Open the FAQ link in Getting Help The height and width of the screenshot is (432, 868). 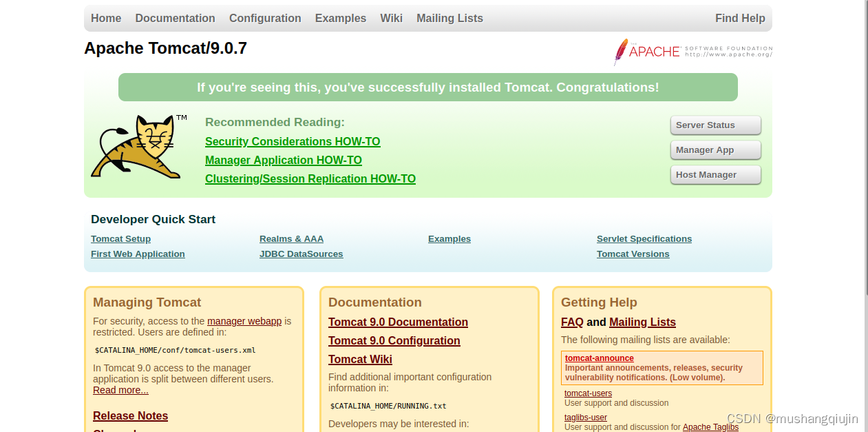point(572,322)
